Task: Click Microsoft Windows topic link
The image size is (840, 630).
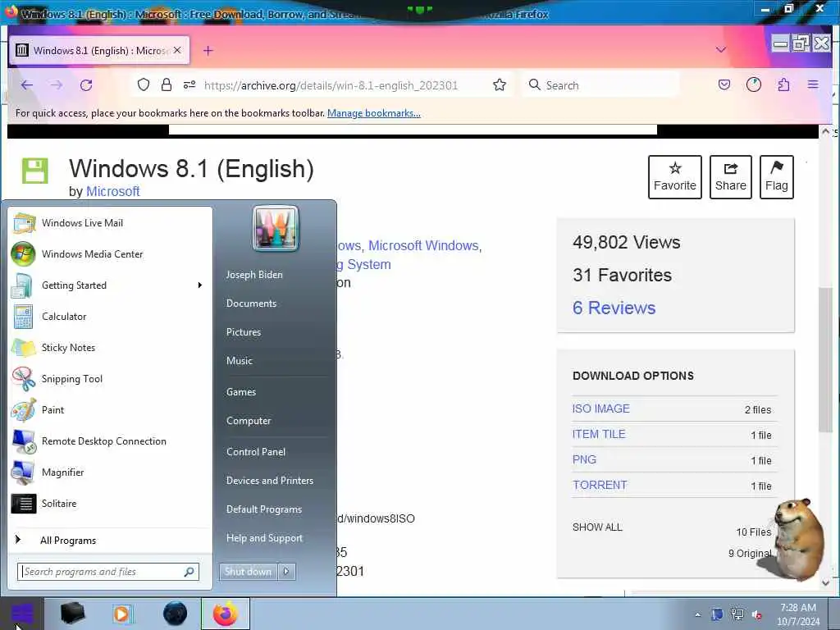Action: pos(423,245)
